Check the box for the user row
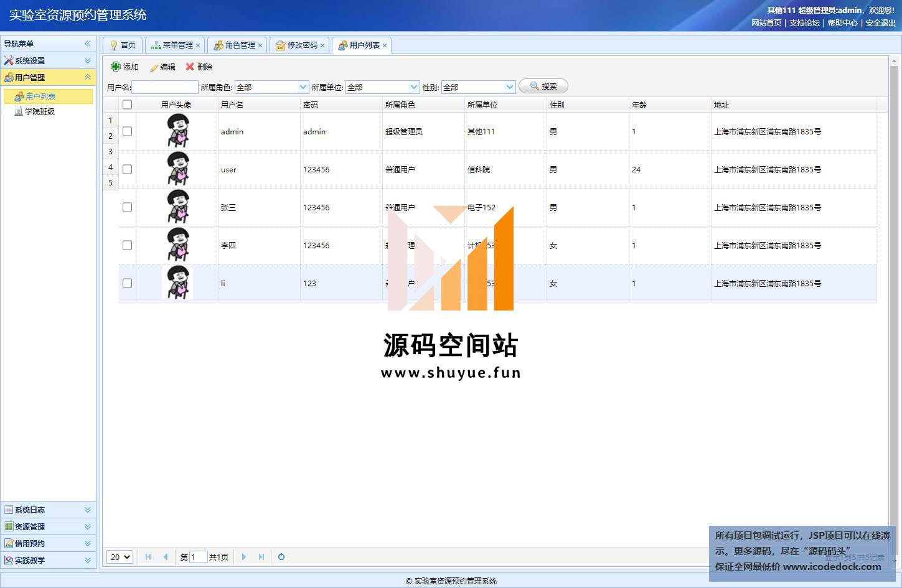 127,169
